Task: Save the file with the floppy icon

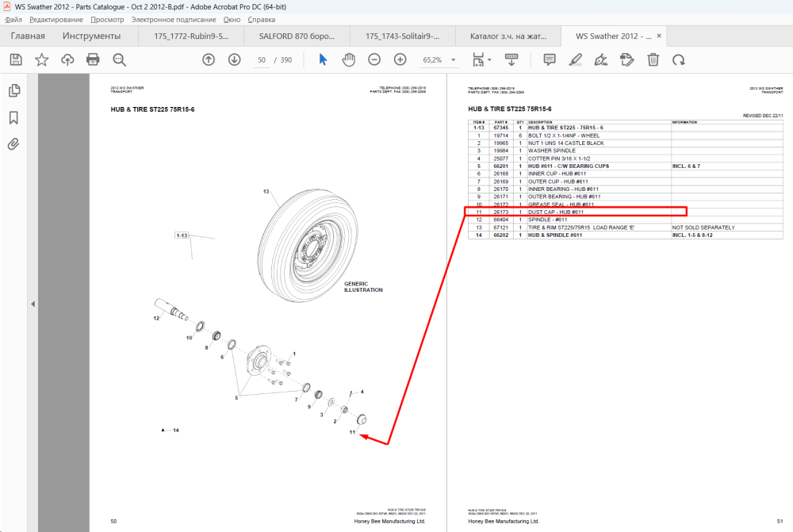Action: tap(16, 59)
